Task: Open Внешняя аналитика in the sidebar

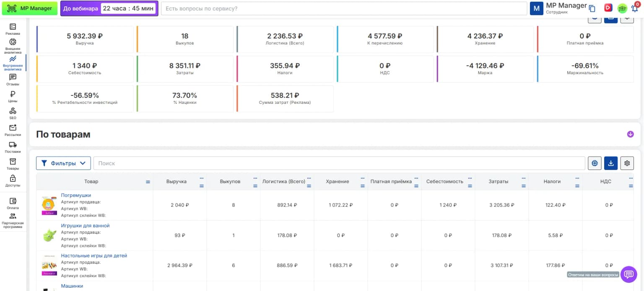Action: click(x=13, y=46)
